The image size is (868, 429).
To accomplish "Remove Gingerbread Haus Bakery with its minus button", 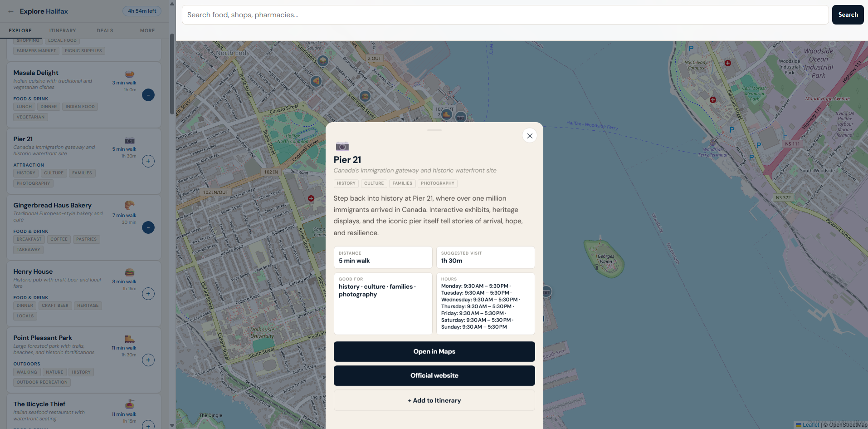I will 148,227.
